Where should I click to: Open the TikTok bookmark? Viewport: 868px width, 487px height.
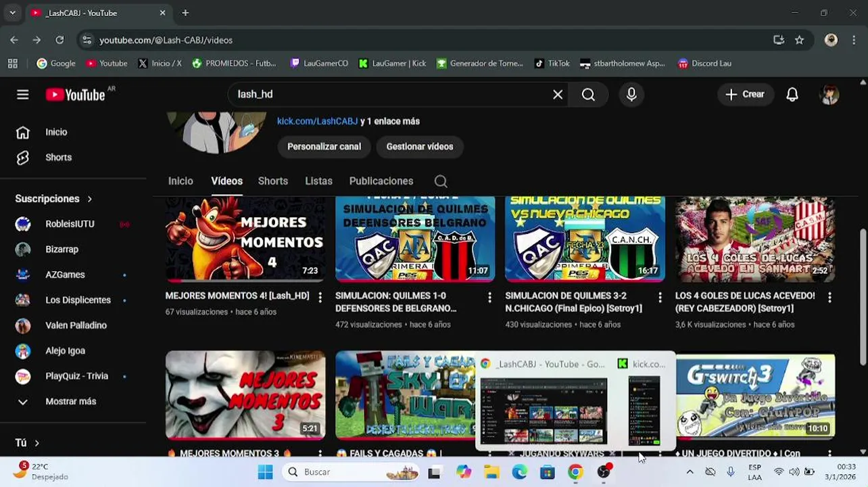pos(552,64)
